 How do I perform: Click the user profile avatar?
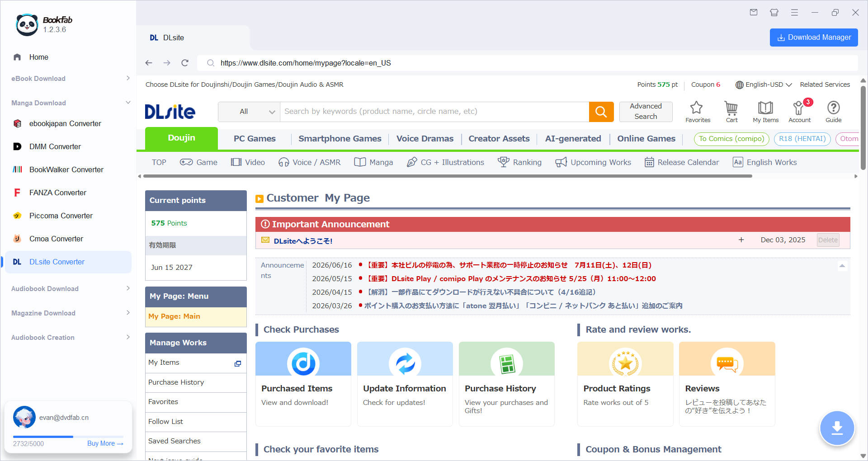coord(24,417)
